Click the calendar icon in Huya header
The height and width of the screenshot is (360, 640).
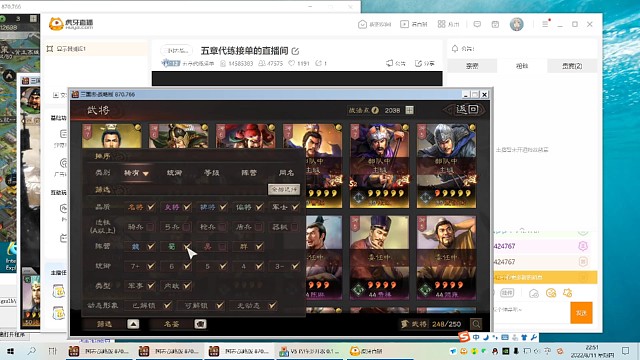coord(495,24)
